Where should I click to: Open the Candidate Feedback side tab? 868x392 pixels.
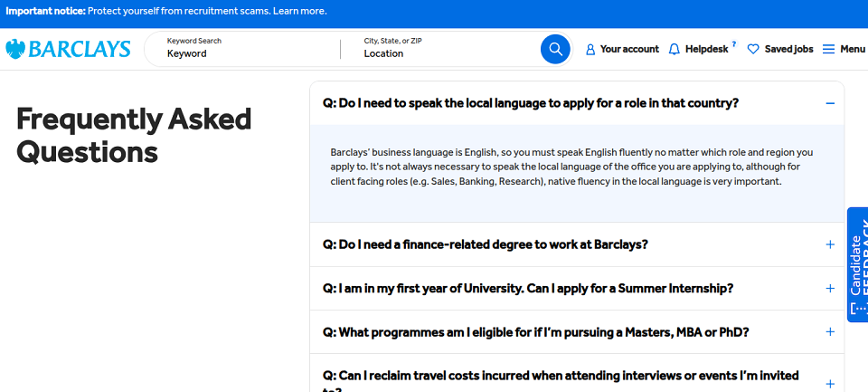coord(857,264)
